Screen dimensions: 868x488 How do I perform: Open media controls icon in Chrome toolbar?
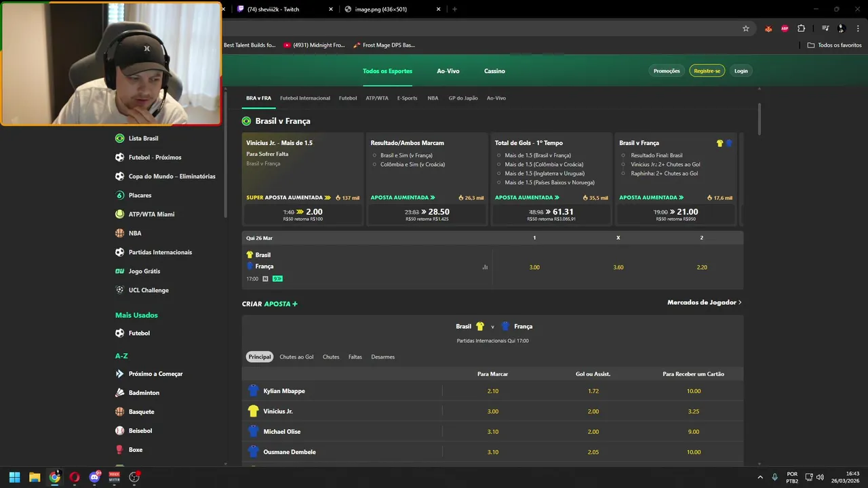[825, 28]
